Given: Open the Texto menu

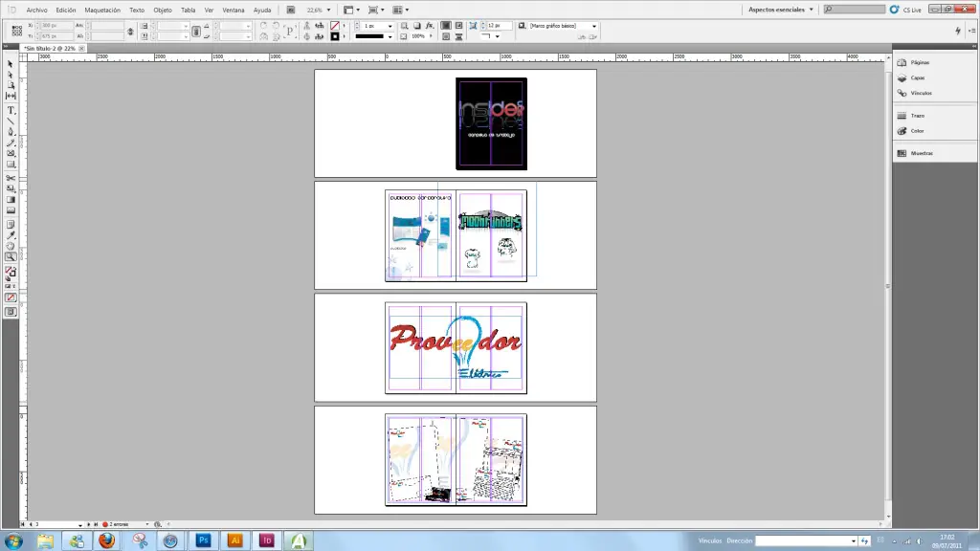Looking at the screenshot, I should point(137,10).
